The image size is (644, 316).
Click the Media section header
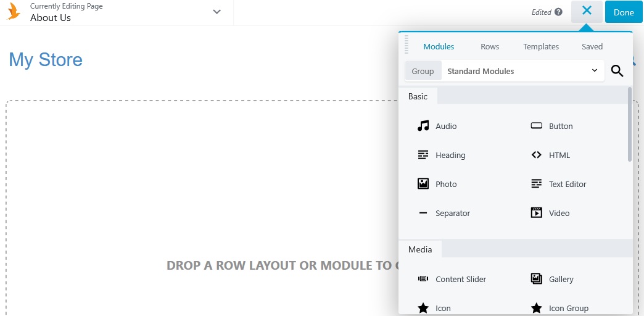tap(420, 249)
